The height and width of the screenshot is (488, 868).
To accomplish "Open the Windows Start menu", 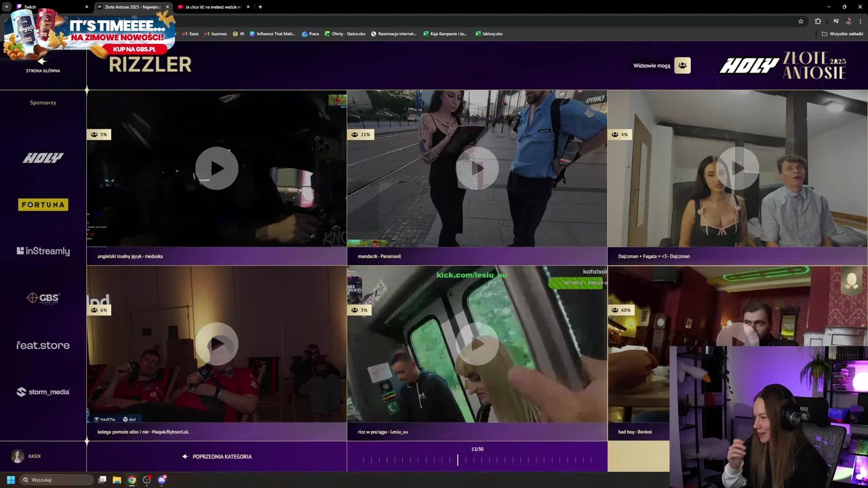I will [x=11, y=480].
